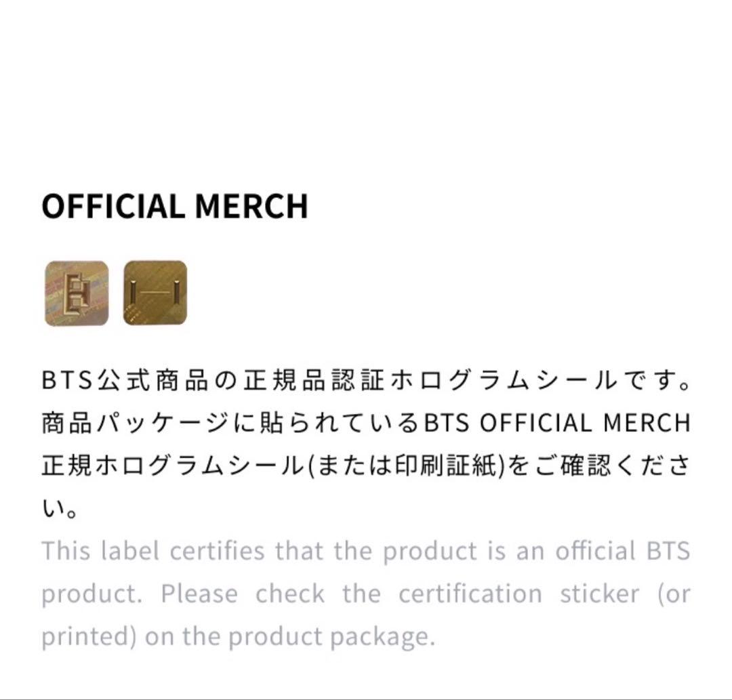Click "official BTS" in the gray English text
732x700 pixels.
(x=622, y=551)
